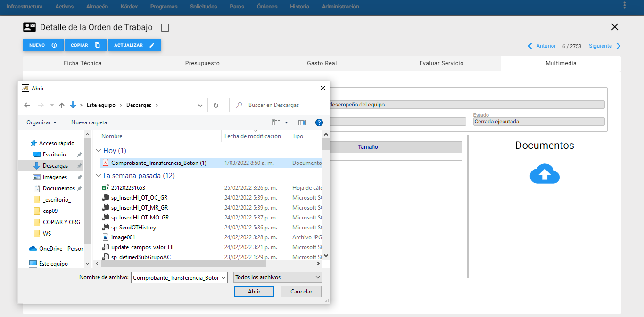Select sp_InsertHI_OT_OC_GR file
This screenshot has width=644, height=317.
(211, 198)
